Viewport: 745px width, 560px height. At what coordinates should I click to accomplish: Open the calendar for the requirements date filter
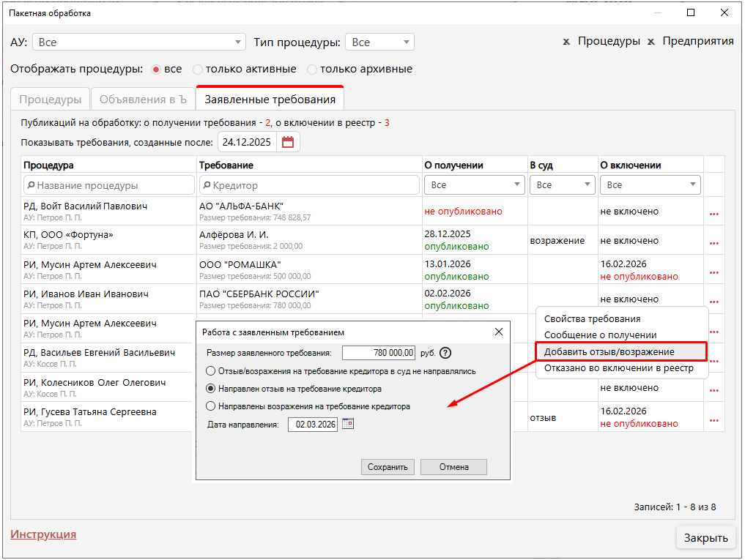tap(288, 143)
